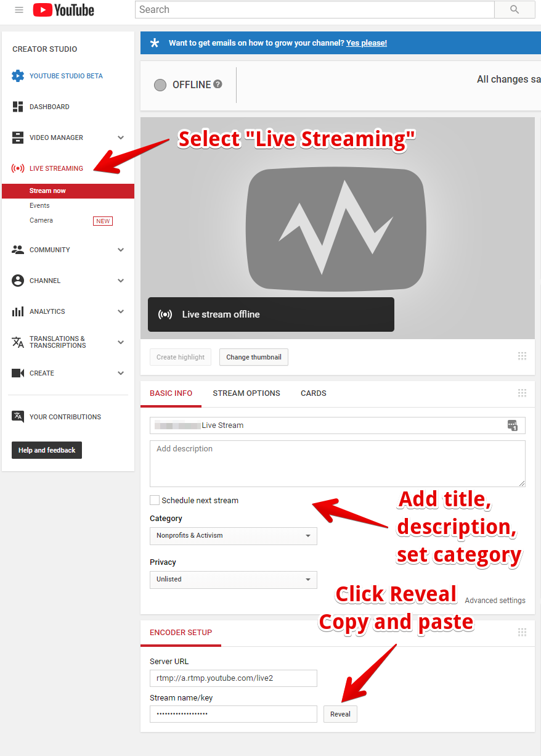The image size is (541, 756).
Task: Click the Live stream offline status bar
Action: click(x=271, y=314)
